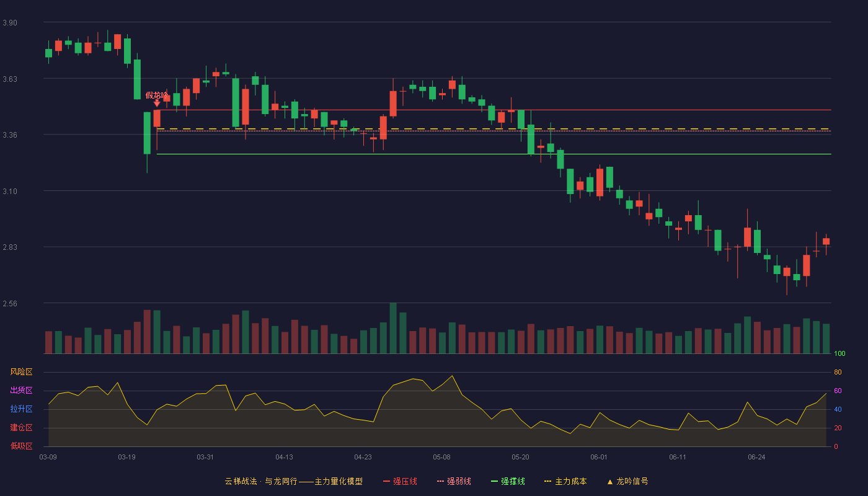Image resolution: width=868 pixels, height=496 pixels.
Task: Click the 03-09 date axis label
Action: tap(48, 457)
